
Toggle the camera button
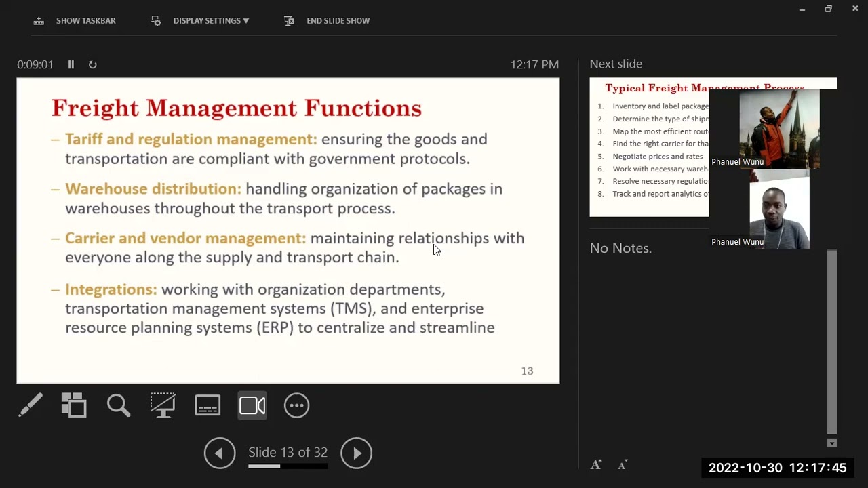(x=252, y=405)
